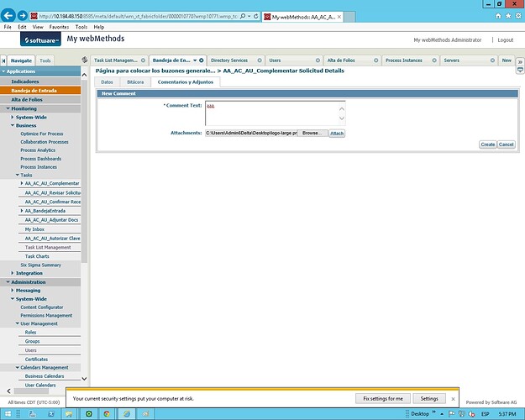
Task: Switch to Internet Explorer in taskbar
Action: click(x=127, y=414)
